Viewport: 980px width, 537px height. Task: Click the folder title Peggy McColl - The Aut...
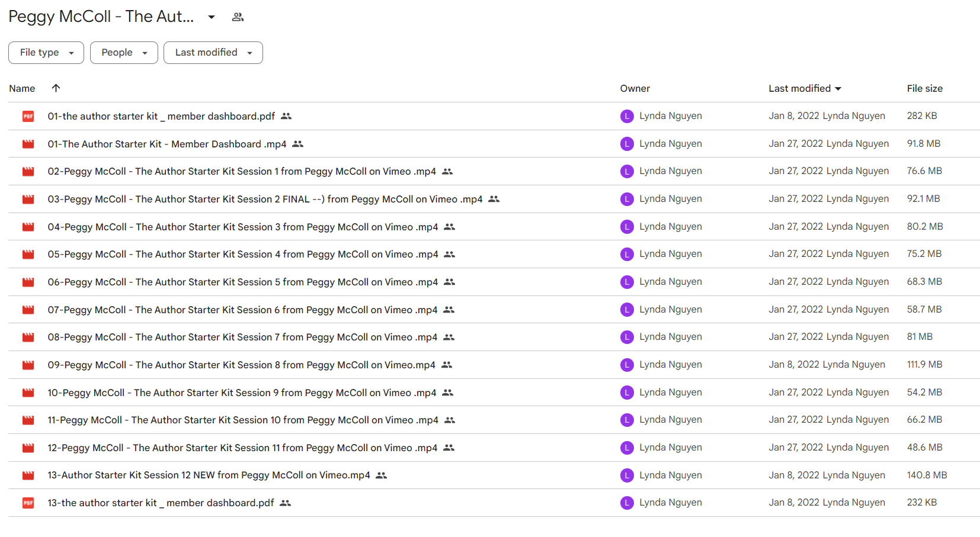click(101, 17)
